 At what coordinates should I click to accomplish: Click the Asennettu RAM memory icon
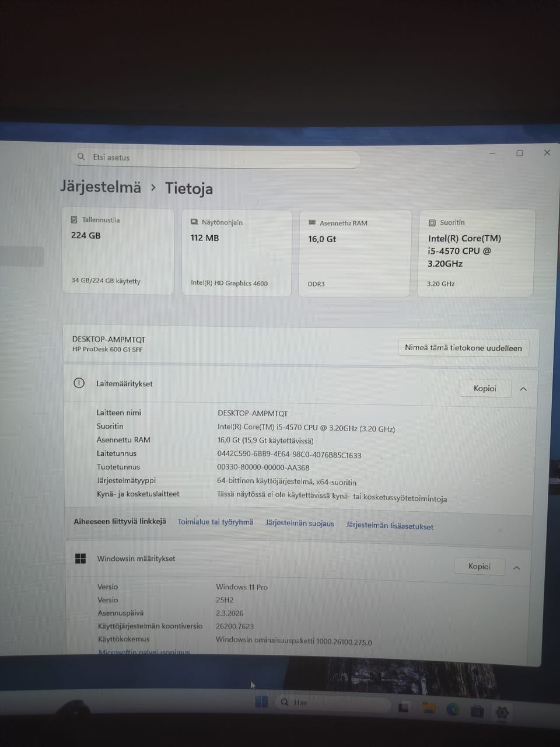311,222
